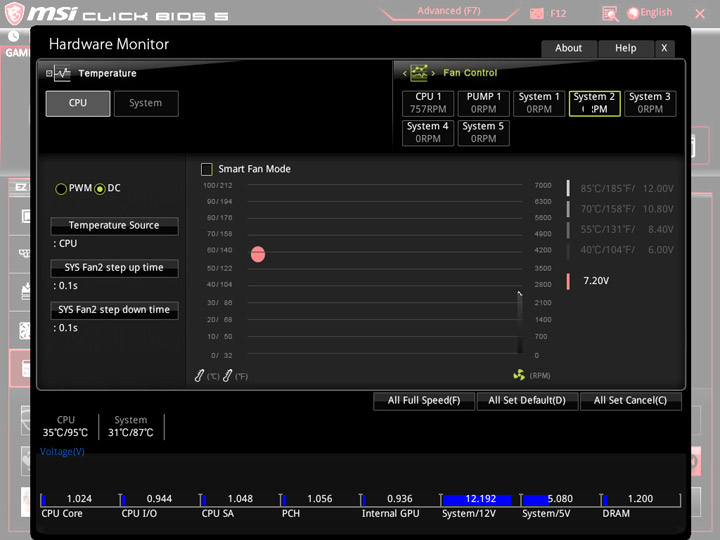The height and width of the screenshot is (540, 720).
Task: Select the System 5 fan tab
Action: click(x=484, y=133)
